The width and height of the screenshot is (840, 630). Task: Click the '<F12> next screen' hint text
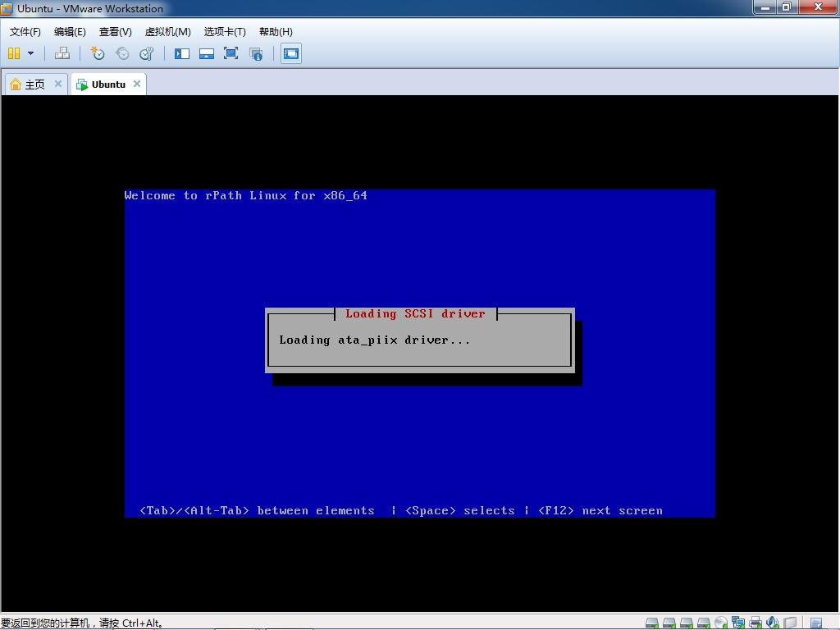(x=600, y=510)
